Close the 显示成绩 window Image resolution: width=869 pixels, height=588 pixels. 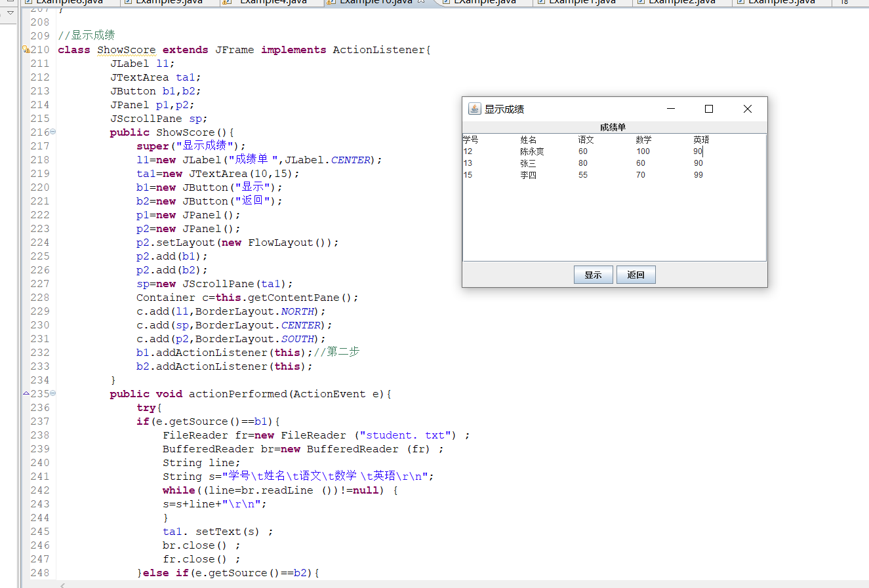[x=747, y=109]
